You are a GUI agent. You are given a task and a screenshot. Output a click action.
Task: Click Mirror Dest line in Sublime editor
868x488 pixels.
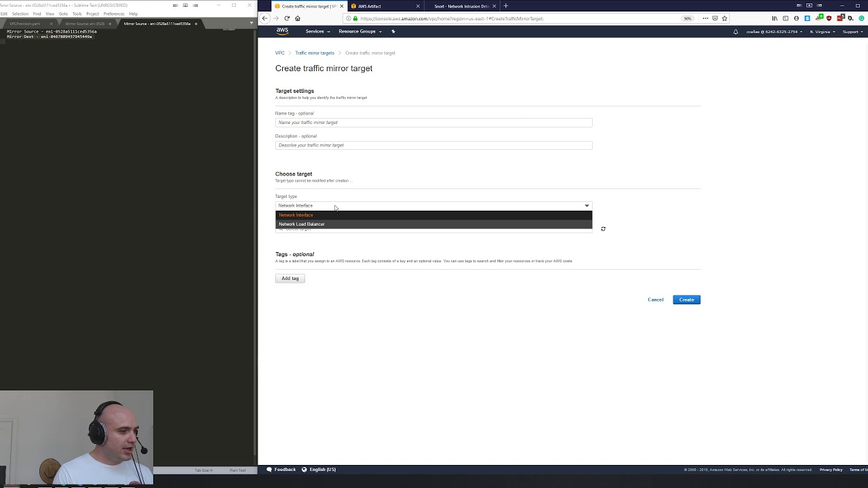(50, 37)
